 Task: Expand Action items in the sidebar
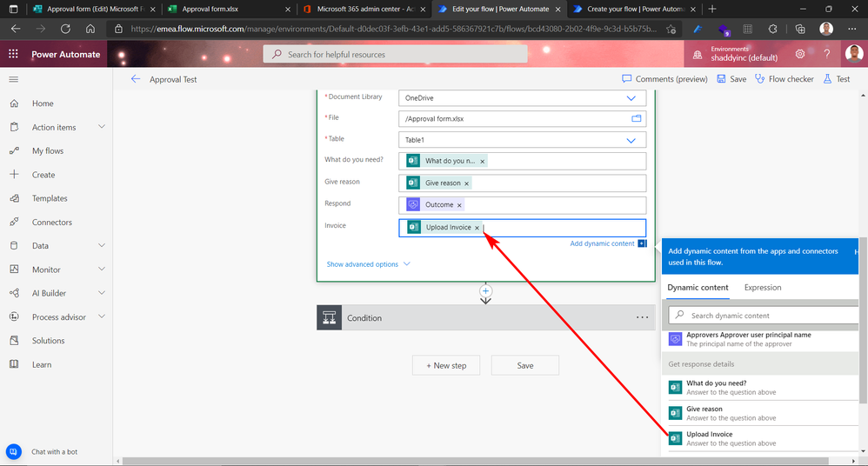tap(102, 127)
